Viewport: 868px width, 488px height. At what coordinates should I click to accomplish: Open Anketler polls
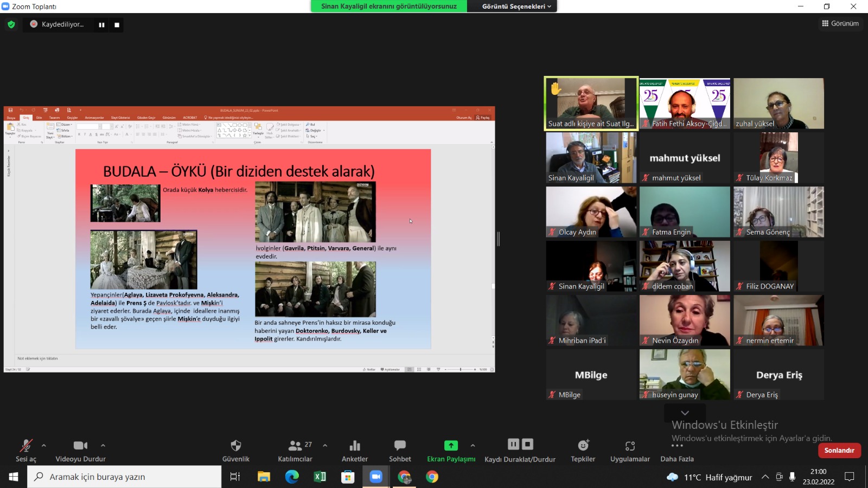point(355,451)
